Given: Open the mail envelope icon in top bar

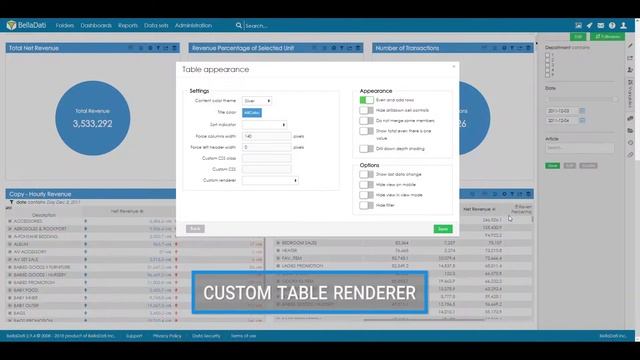Looking at the screenshot, I should click(x=600, y=25).
